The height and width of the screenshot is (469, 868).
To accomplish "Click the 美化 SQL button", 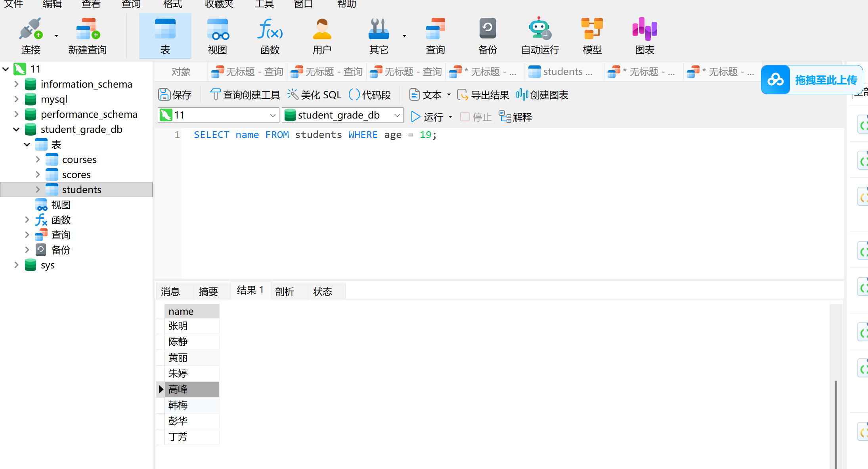I will [x=315, y=95].
